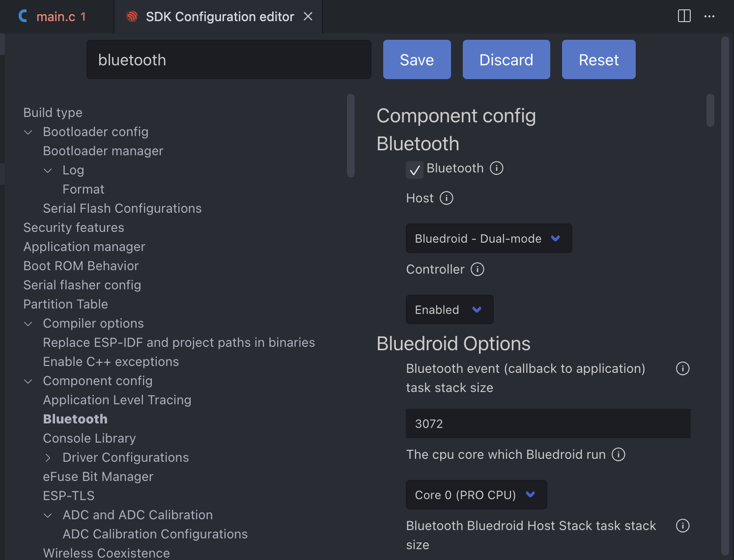Expand the Driver Configurations tree item
This screenshot has width=734, height=560.
tap(48, 458)
